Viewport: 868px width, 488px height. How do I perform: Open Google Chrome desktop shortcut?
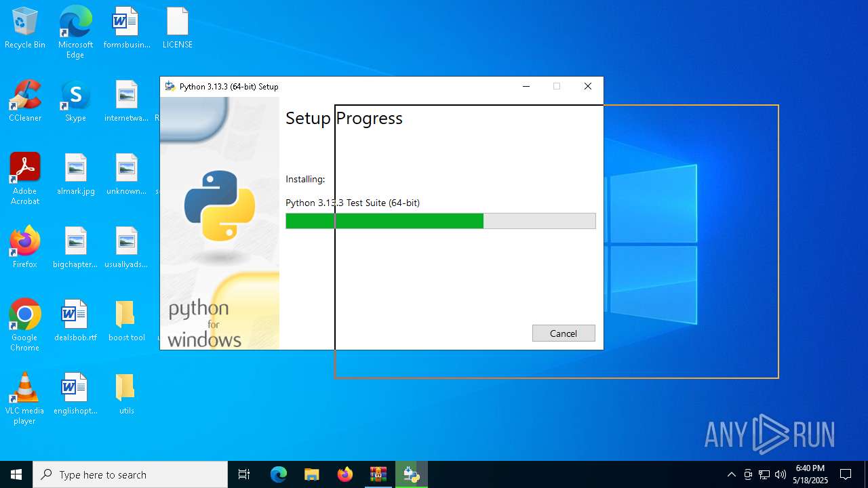pos(25,325)
